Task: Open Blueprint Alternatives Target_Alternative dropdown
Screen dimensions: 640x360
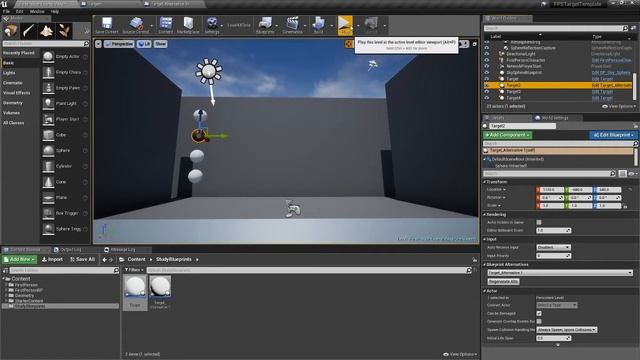Action: coord(560,273)
